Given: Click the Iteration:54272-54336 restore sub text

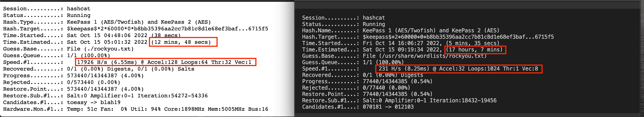Looking at the screenshot, I should tap(173, 96).
